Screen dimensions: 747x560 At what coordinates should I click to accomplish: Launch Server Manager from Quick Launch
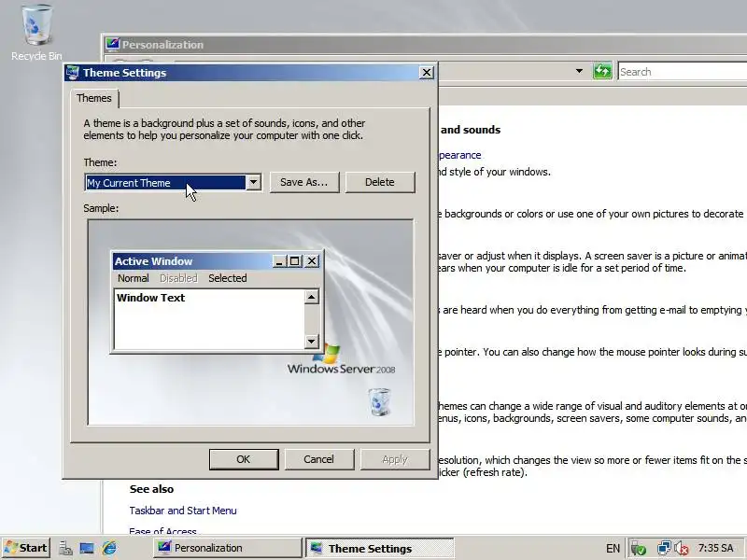[65, 548]
